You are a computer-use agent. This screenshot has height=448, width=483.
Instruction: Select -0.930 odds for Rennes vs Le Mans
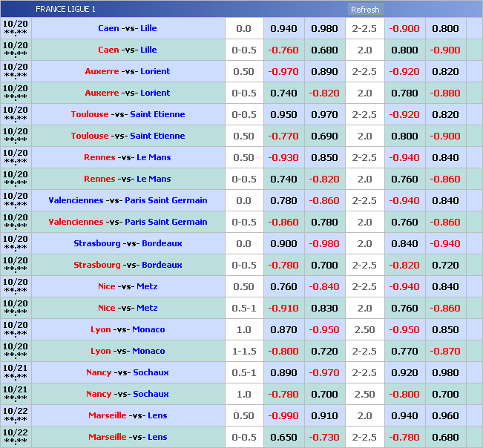[283, 158]
